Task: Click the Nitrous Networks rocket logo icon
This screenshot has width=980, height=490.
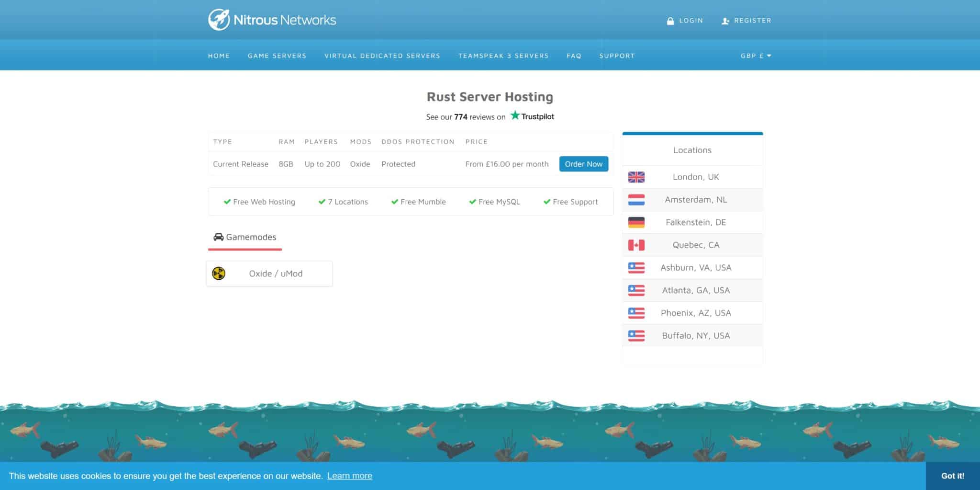Action: click(x=219, y=20)
